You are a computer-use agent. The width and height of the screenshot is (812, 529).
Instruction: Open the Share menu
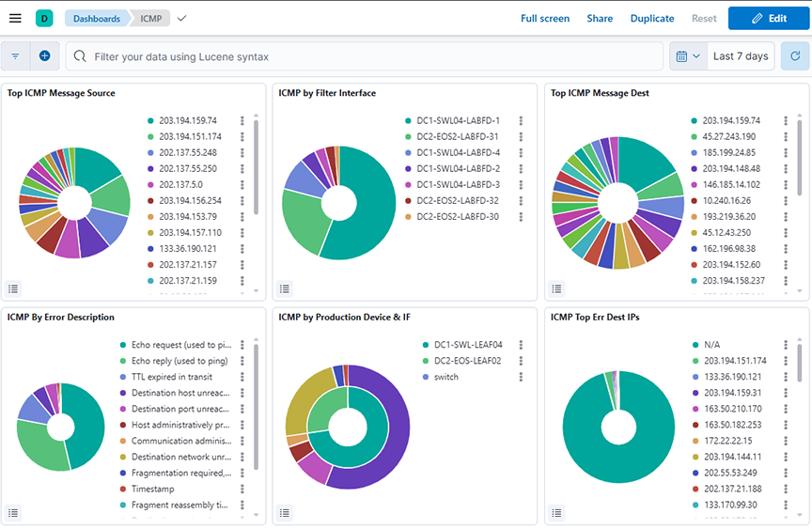pyautogui.click(x=600, y=18)
